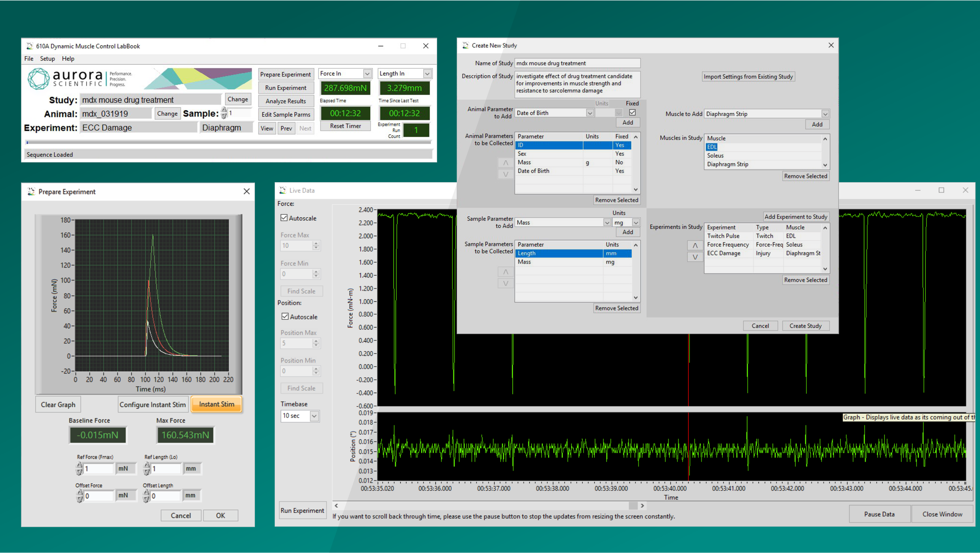
Task: Open File menu
Action: 29,59
